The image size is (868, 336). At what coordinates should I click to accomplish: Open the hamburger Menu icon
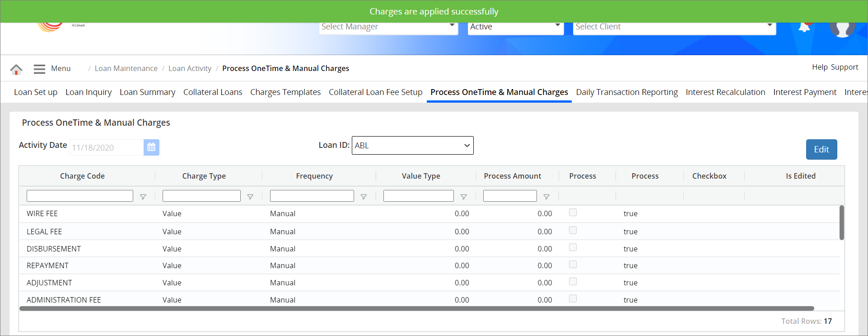(39, 69)
